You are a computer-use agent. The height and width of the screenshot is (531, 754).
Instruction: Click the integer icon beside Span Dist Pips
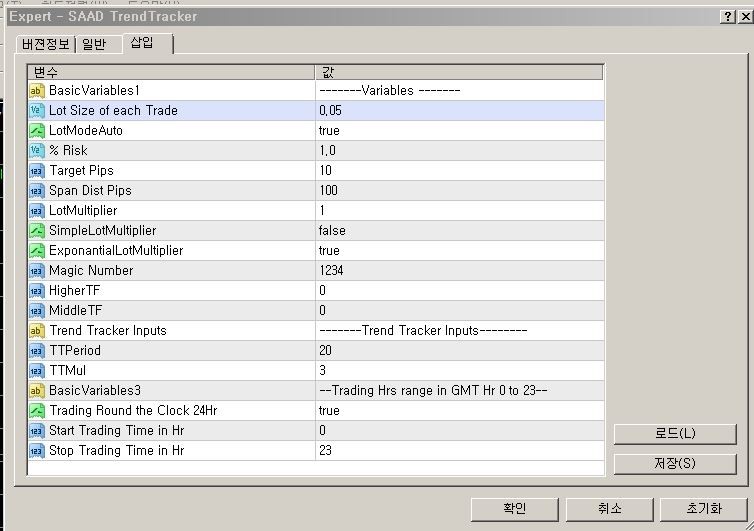(37, 190)
